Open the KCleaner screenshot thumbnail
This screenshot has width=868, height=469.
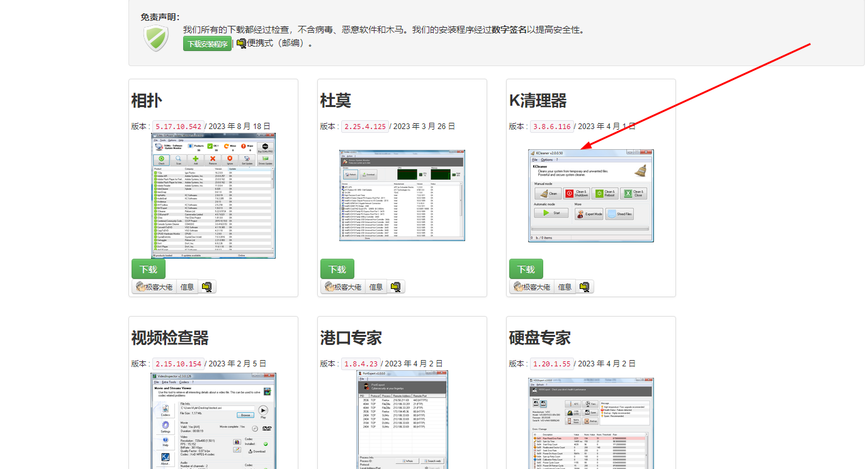[590, 196]
